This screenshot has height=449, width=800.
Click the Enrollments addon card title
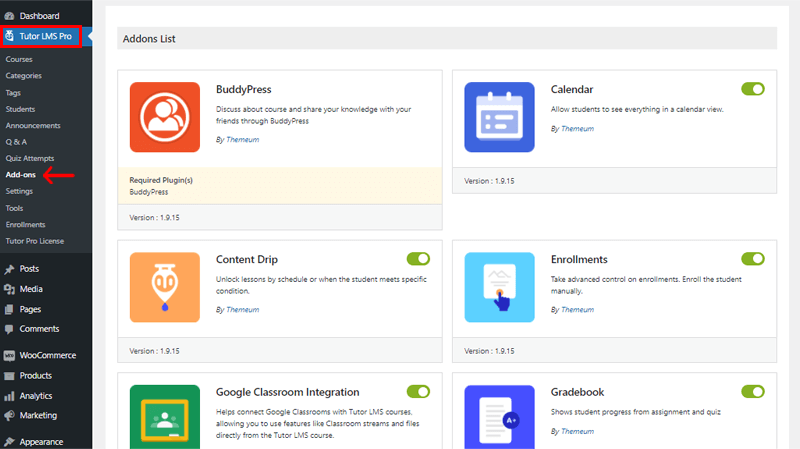[579, 259]
